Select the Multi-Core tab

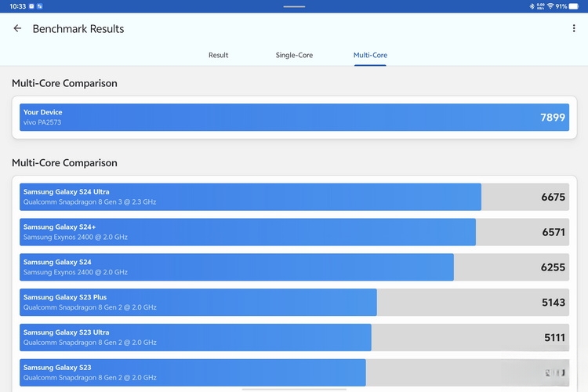(x=370, y=55)
